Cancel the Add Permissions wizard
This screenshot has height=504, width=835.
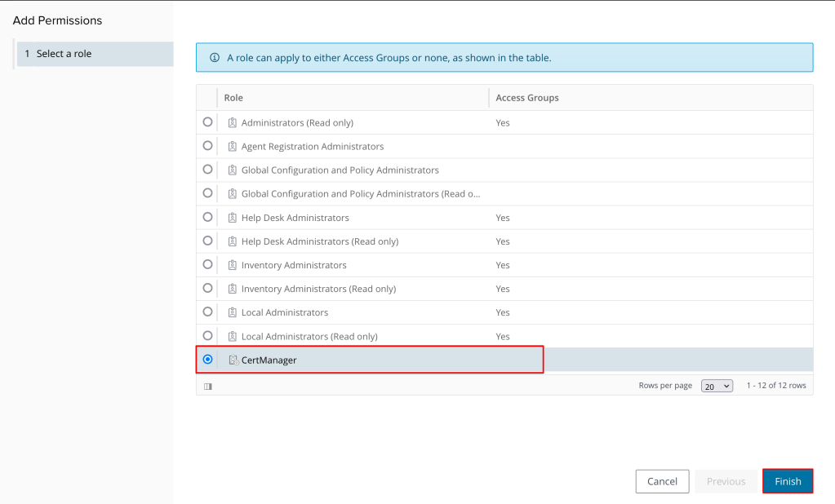point(662,481)
